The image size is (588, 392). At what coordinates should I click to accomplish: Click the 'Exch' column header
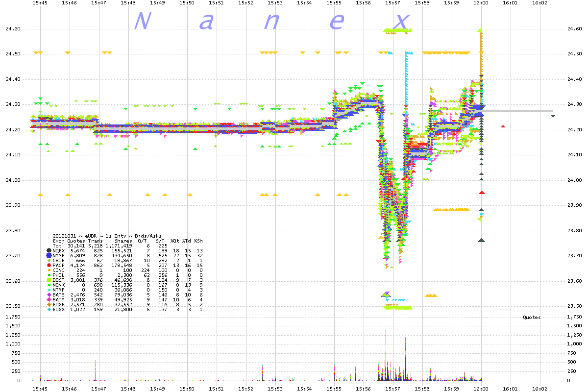59,241
